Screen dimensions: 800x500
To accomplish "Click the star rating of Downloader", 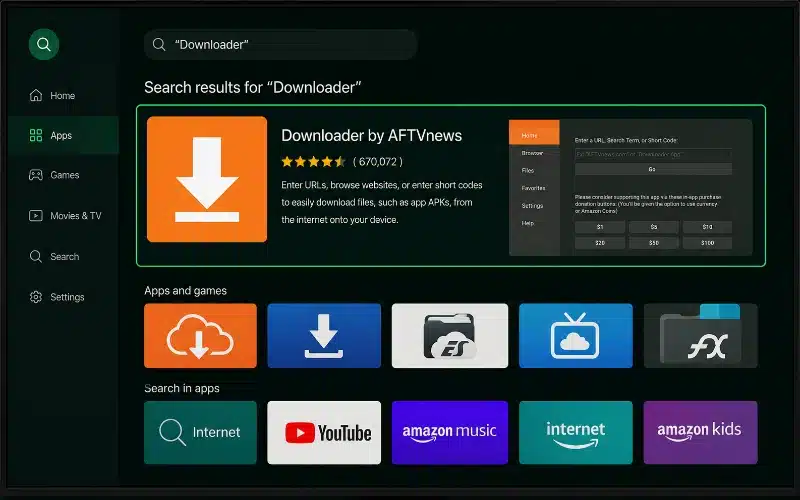I will click(313, 162).
